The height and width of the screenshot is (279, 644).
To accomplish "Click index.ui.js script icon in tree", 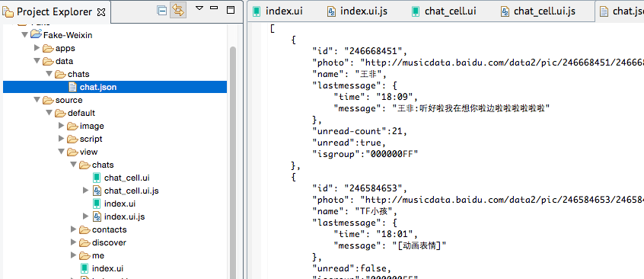I will tap(97, 216).
